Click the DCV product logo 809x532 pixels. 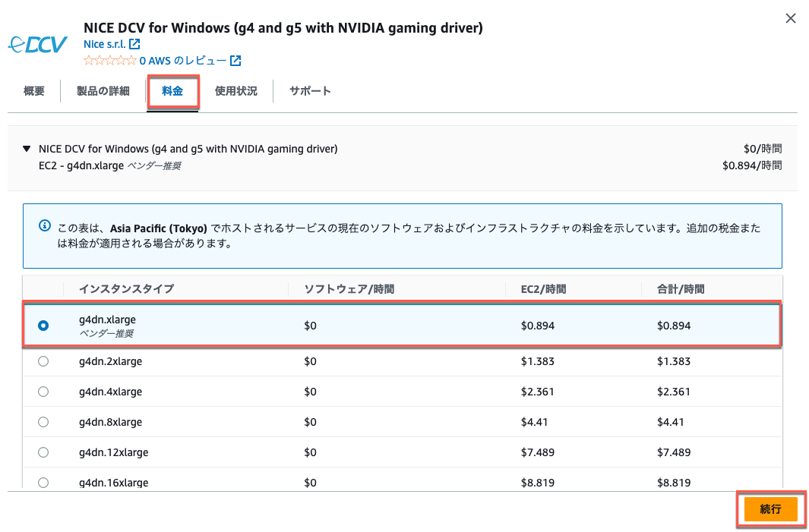pyautogui.click(x=38, y=44)
